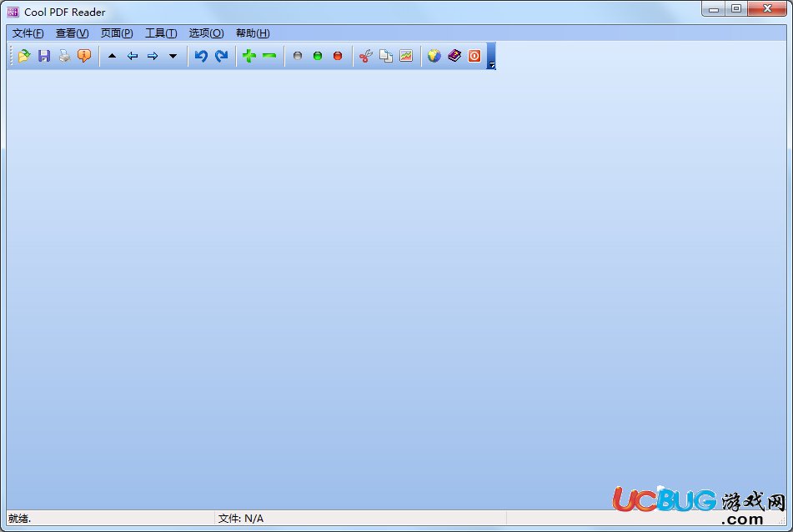Screen dimensions: 793x532
Task: Open the 工具(T) menu
Action: tap(161, 33)
